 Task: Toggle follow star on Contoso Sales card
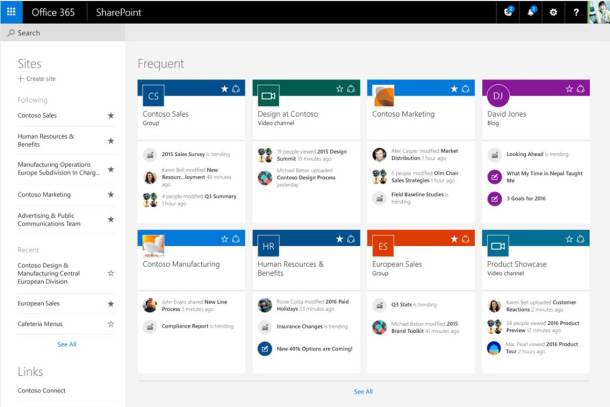224,89
